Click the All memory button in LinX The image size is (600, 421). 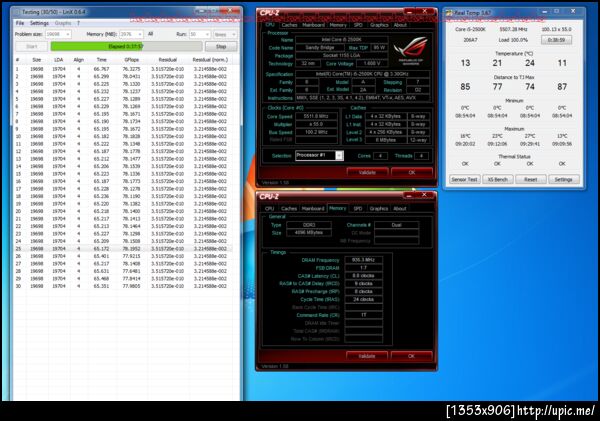tap(150, 34)
